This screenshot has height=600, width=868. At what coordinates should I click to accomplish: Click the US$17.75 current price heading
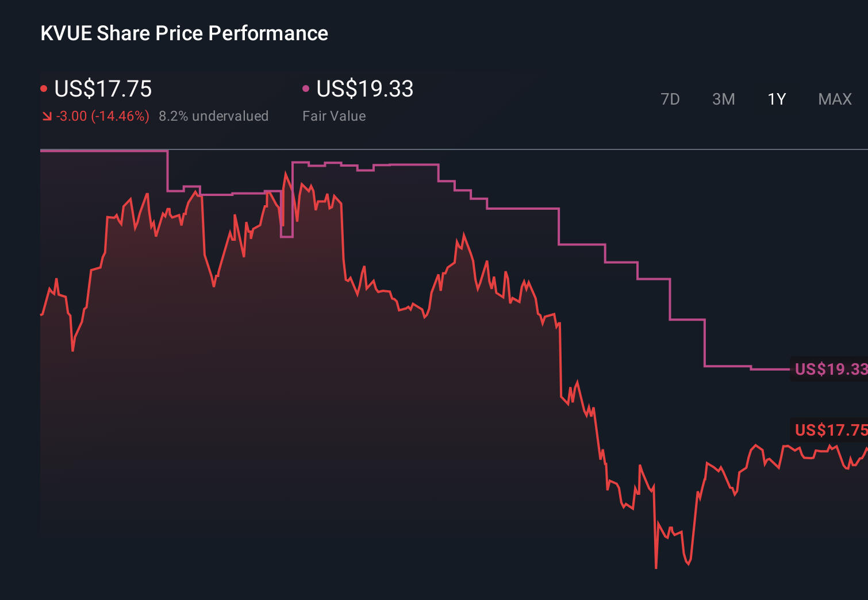click(102, 89)
